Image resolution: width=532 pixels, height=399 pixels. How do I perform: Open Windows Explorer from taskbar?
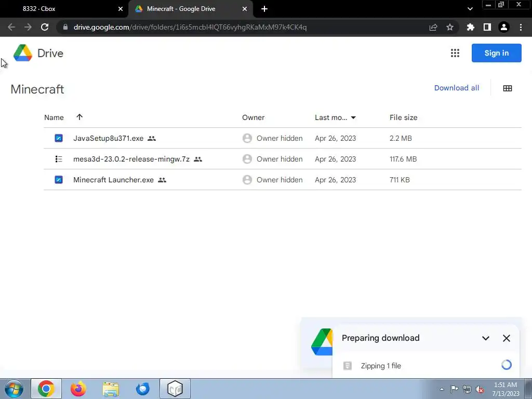pyautogui.click(x=111, y=389)
